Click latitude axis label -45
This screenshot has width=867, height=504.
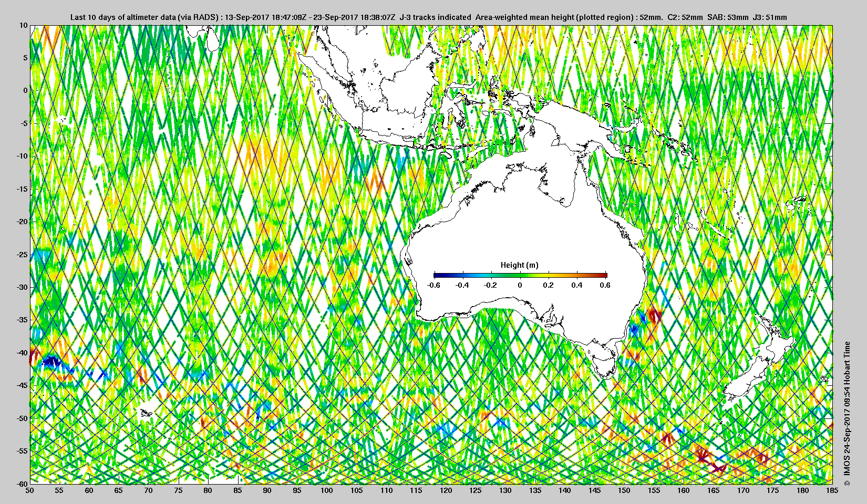(x=22, y=385)
